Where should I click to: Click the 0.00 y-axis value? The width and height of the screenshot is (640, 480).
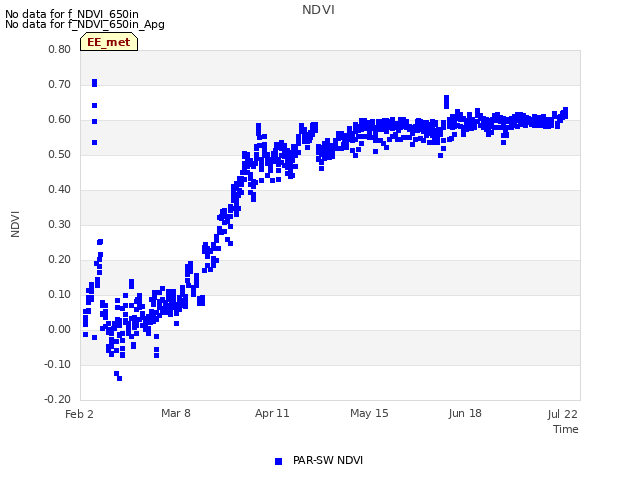tap(60, 329)
